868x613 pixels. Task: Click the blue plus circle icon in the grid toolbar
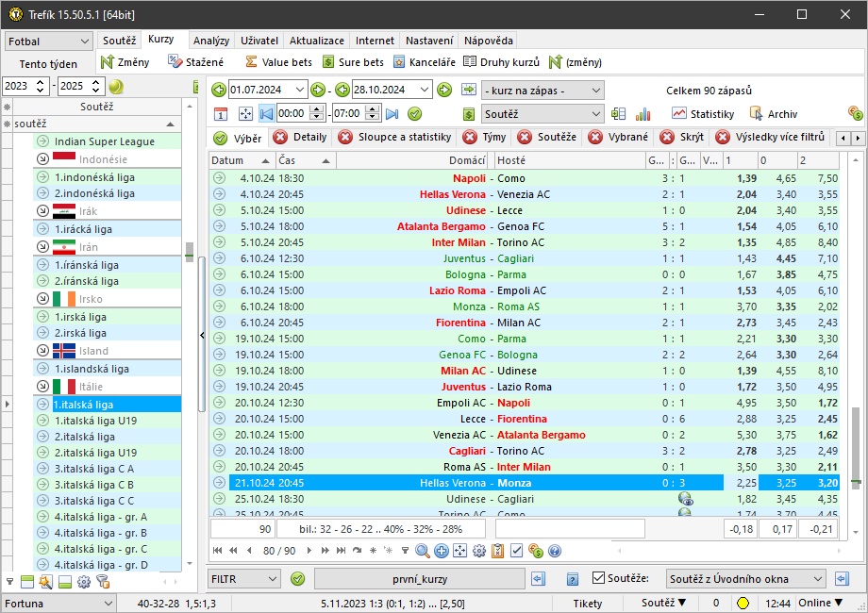[442, 551]
